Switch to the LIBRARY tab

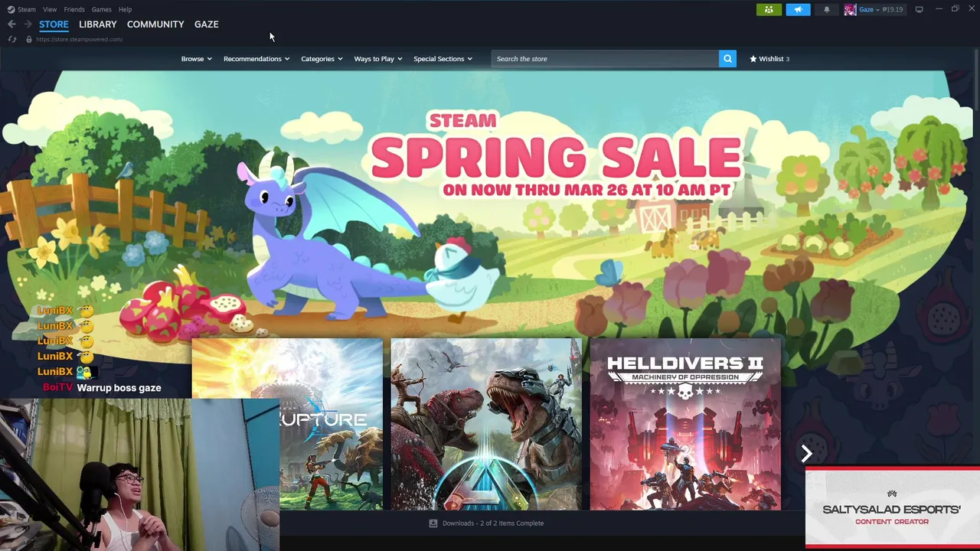pyautogui.click(x=97, y=24)
